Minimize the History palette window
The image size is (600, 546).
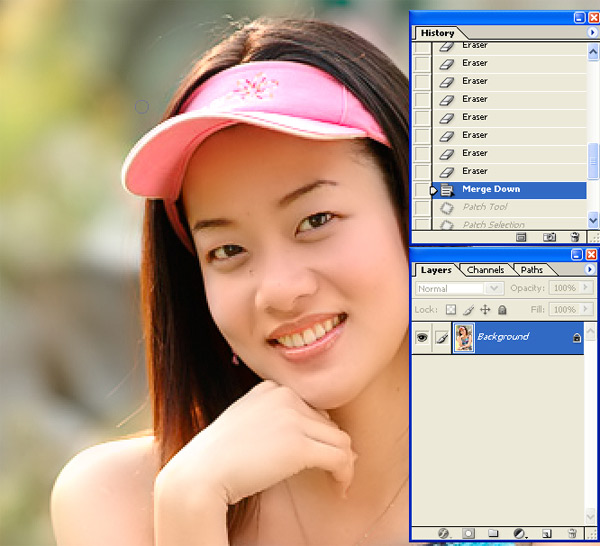579,17
